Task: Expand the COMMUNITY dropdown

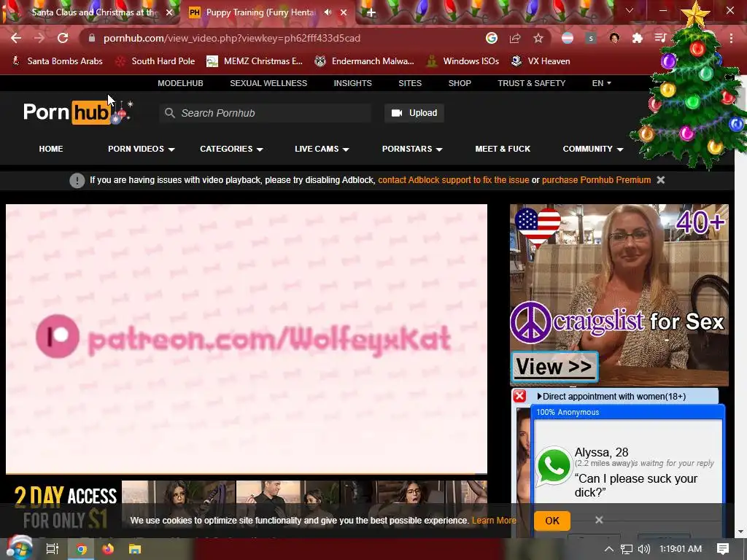Action: 593,149
